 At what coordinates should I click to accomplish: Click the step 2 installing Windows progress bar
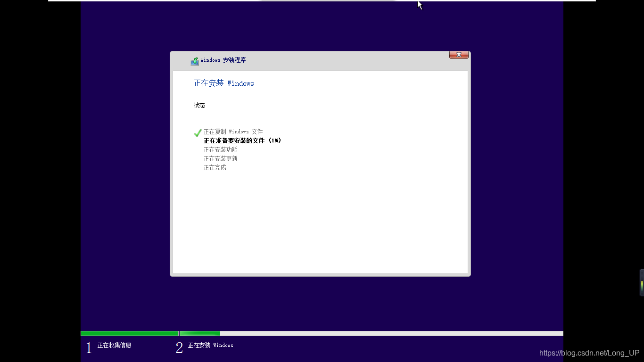372,334
